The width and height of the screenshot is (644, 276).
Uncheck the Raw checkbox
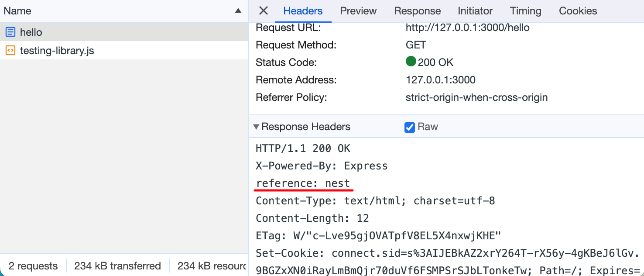(x=409, y=127)
